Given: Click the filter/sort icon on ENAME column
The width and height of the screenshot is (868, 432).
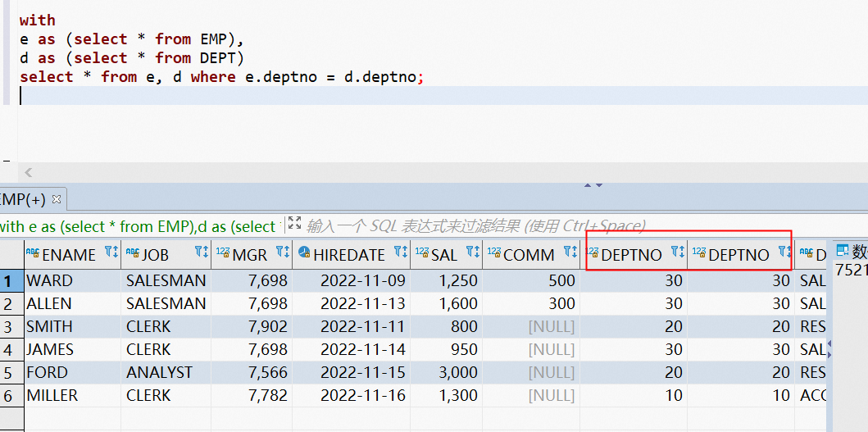Looking at the screenshot, I should click(x=111, y=253).
